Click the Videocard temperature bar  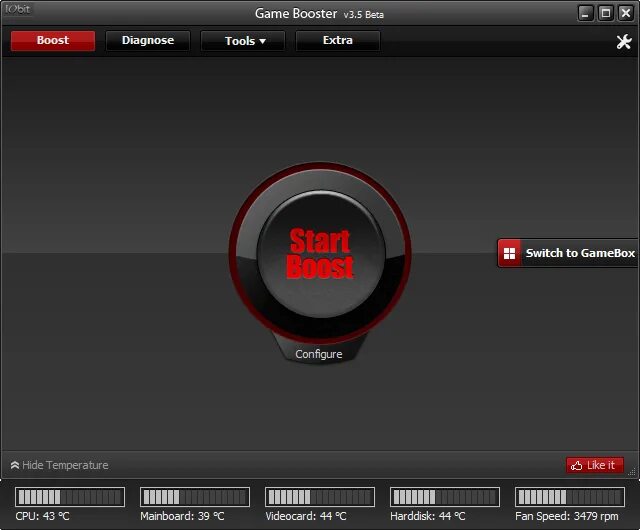pyautogui.click(x=320, y=497)
